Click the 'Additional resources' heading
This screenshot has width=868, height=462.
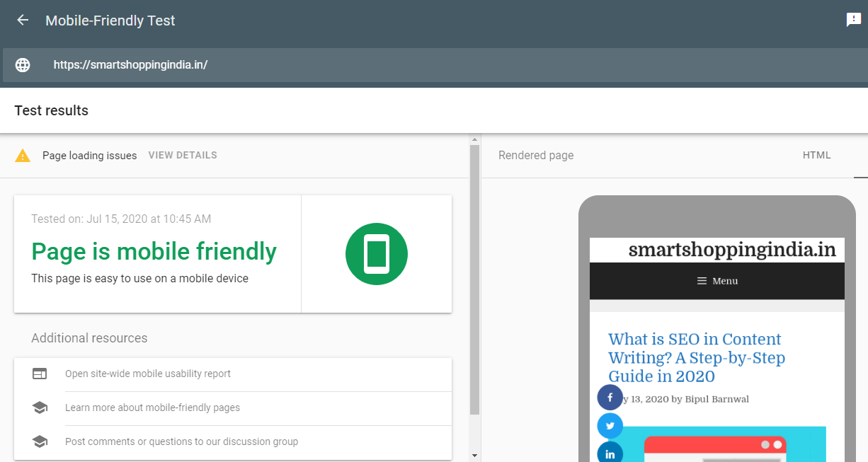pos(89,337)
